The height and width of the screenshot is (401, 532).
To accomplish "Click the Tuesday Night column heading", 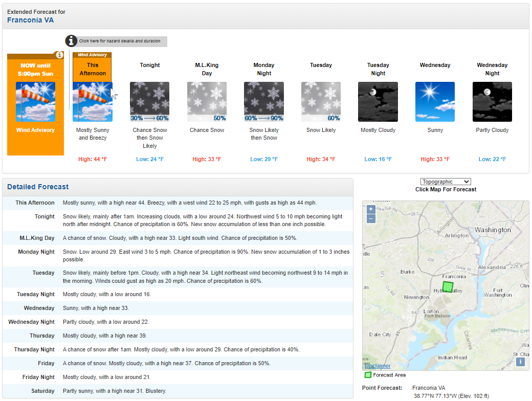I will 378,69.
